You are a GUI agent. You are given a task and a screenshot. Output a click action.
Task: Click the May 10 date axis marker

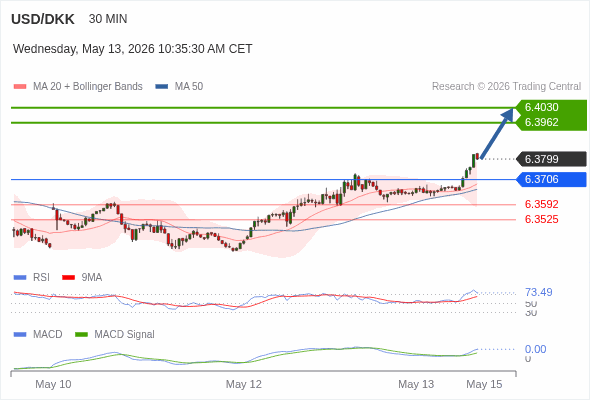[x=53, y=384]
